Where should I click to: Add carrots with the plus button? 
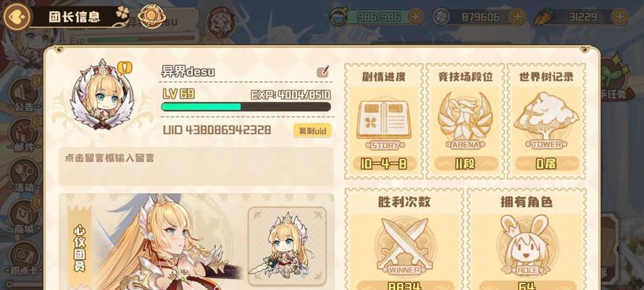(620, 17)
